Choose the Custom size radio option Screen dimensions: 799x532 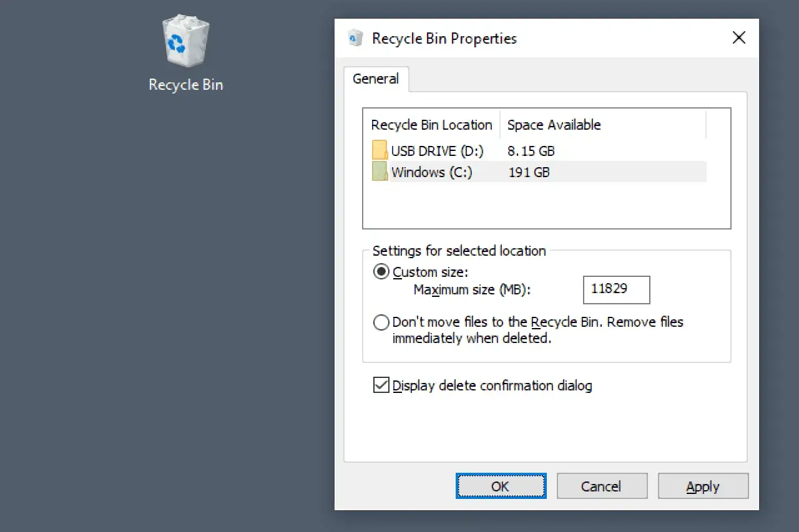[381, 272]
